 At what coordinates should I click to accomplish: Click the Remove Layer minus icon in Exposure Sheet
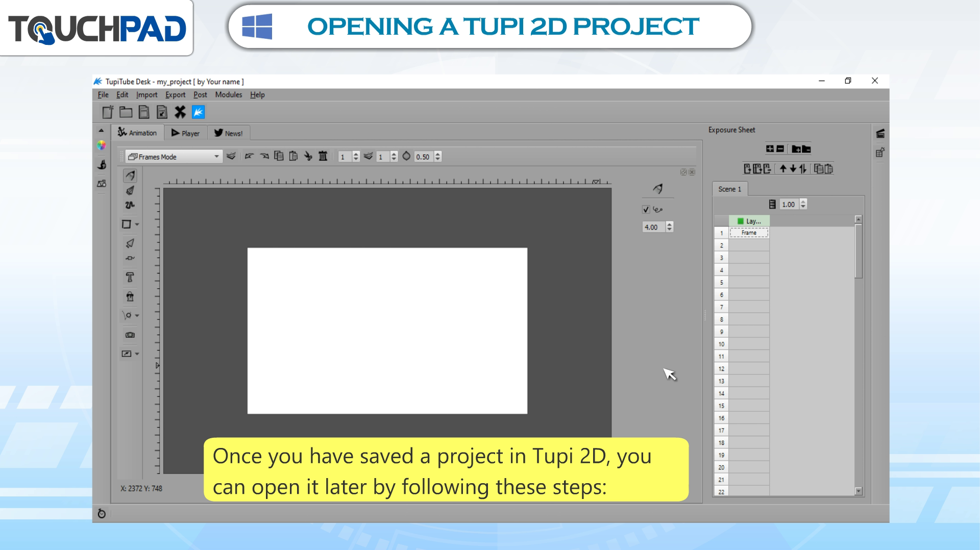pyautogui.click(x=780, y=149)
